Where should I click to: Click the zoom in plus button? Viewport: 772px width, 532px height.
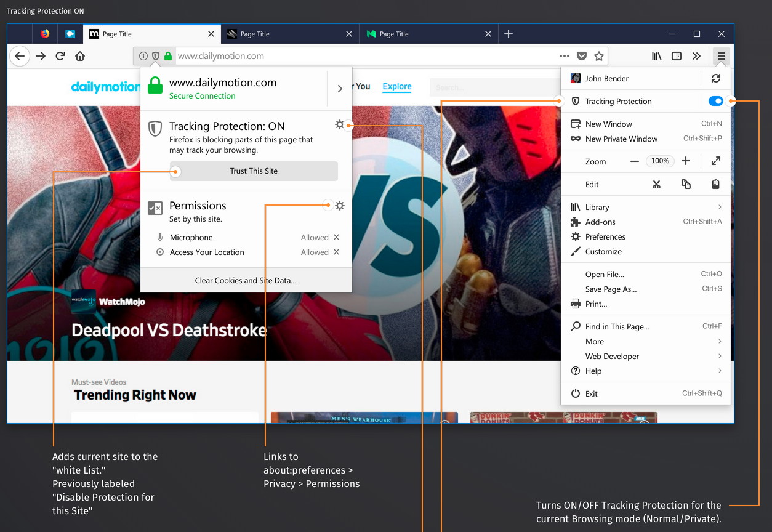pos(686,161)
